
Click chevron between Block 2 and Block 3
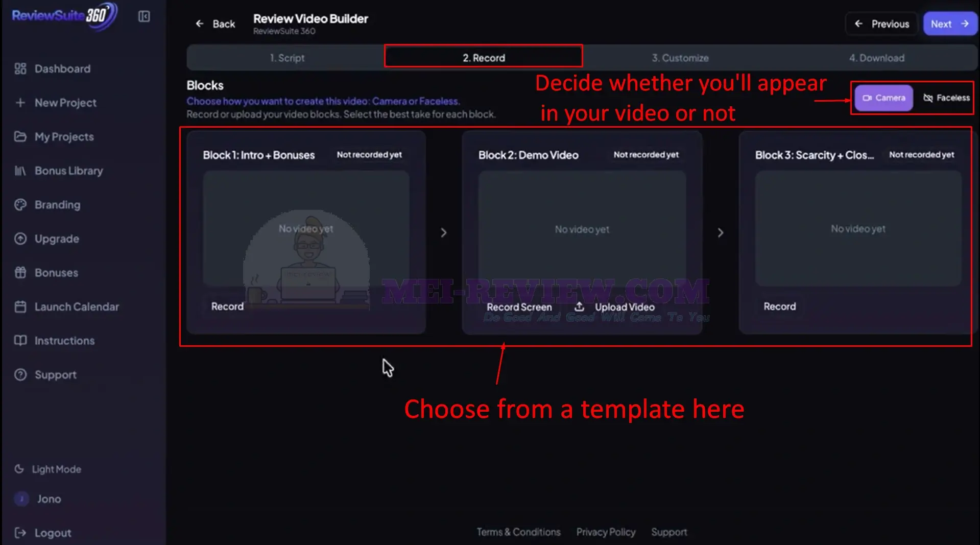point(721,232)
